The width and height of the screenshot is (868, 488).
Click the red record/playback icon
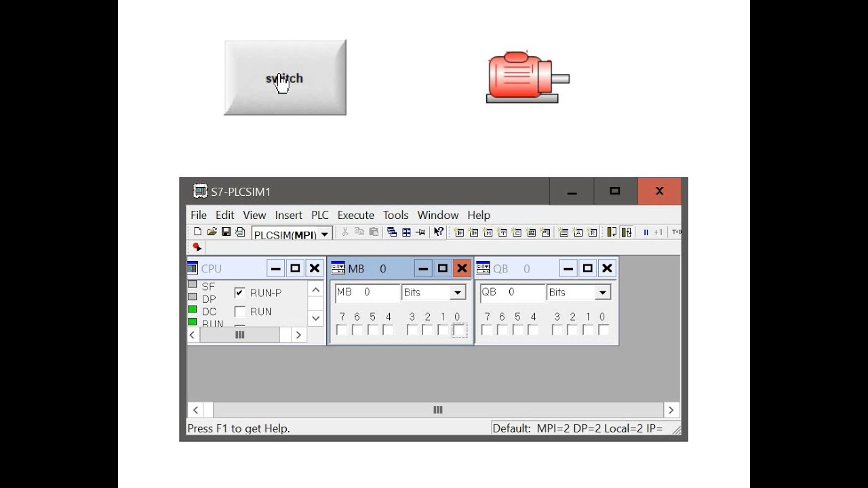[197, 247]
